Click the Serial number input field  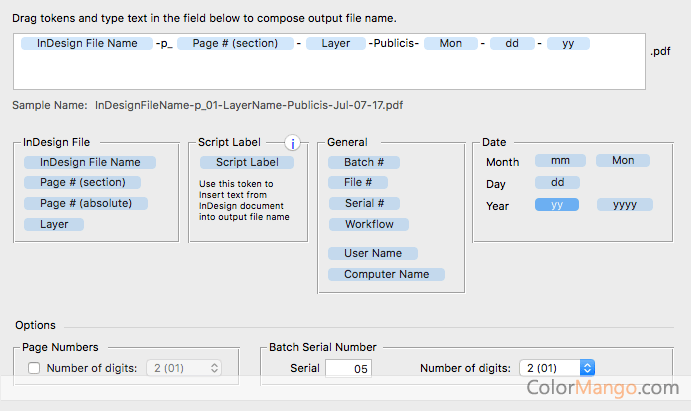tap(348, 368)
